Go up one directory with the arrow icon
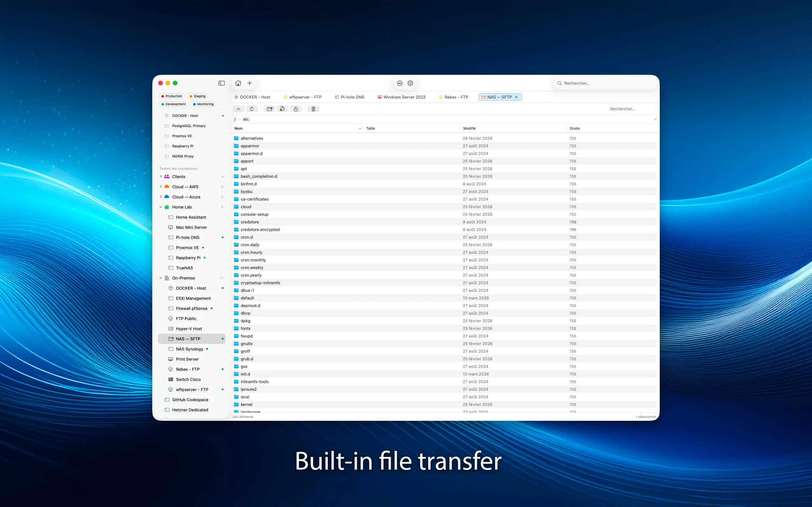 tap(238, 109)
